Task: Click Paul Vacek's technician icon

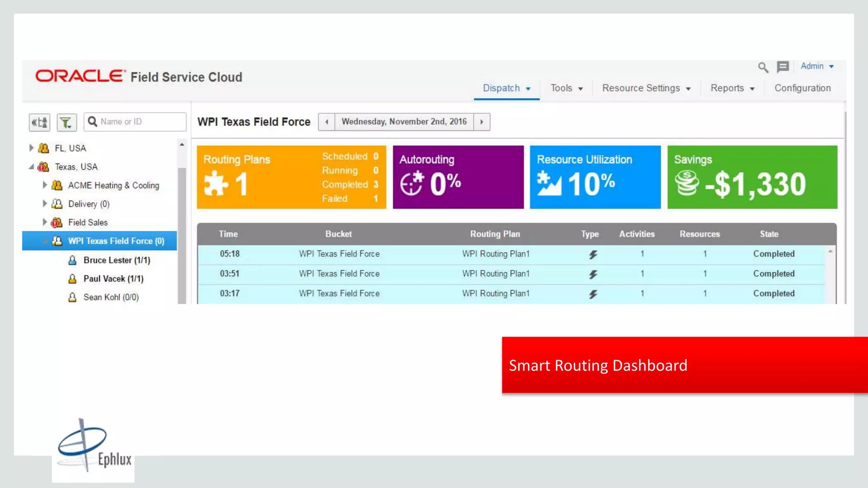Action: tap(72, 279)
